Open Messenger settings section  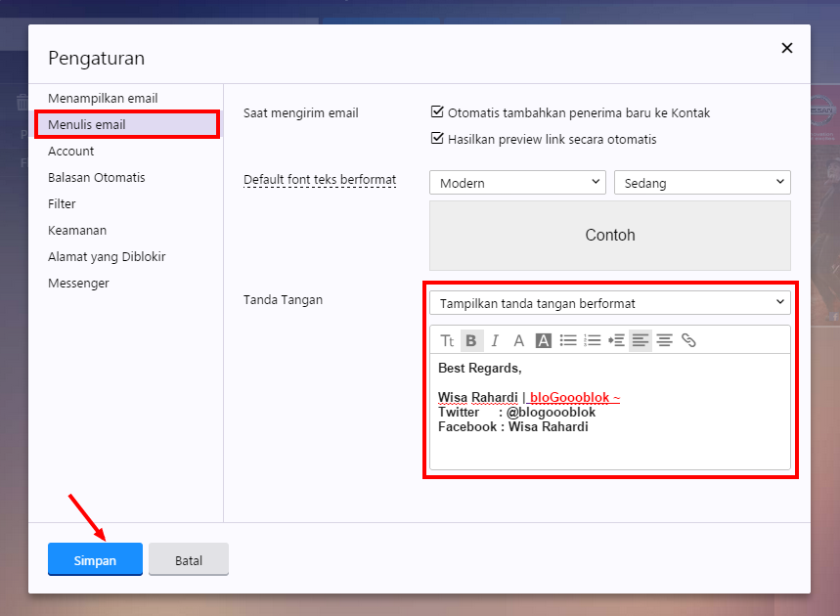pos(78,284)
